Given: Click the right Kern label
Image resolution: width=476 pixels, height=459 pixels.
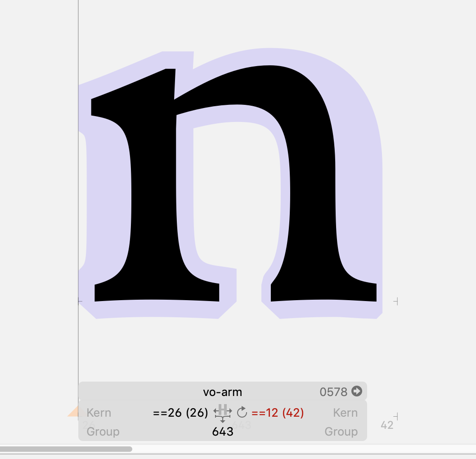Looking at the screenshot, I should (x=345, y=413).
